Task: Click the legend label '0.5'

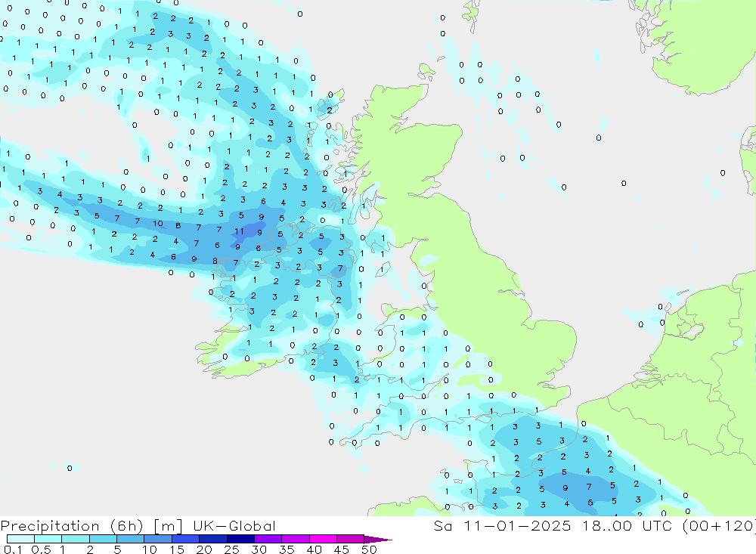Action: pos(41,549)
